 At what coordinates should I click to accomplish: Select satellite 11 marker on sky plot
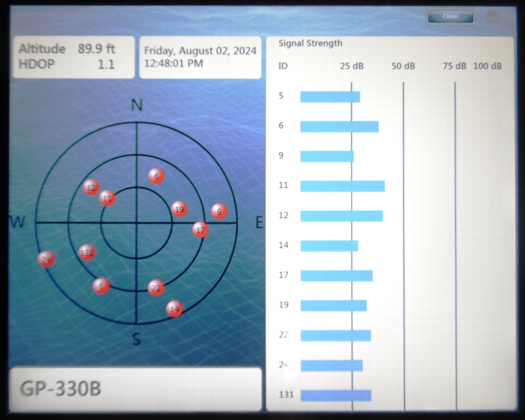click(107, 198)
